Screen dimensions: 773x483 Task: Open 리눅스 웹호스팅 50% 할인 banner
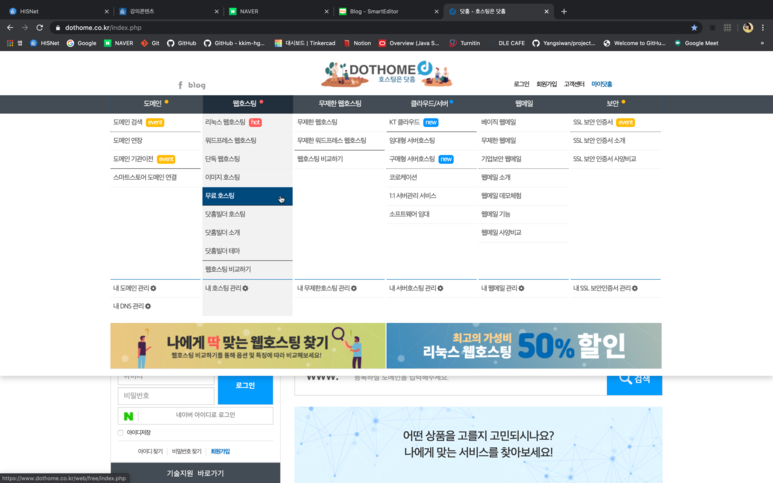coord(524,346)
